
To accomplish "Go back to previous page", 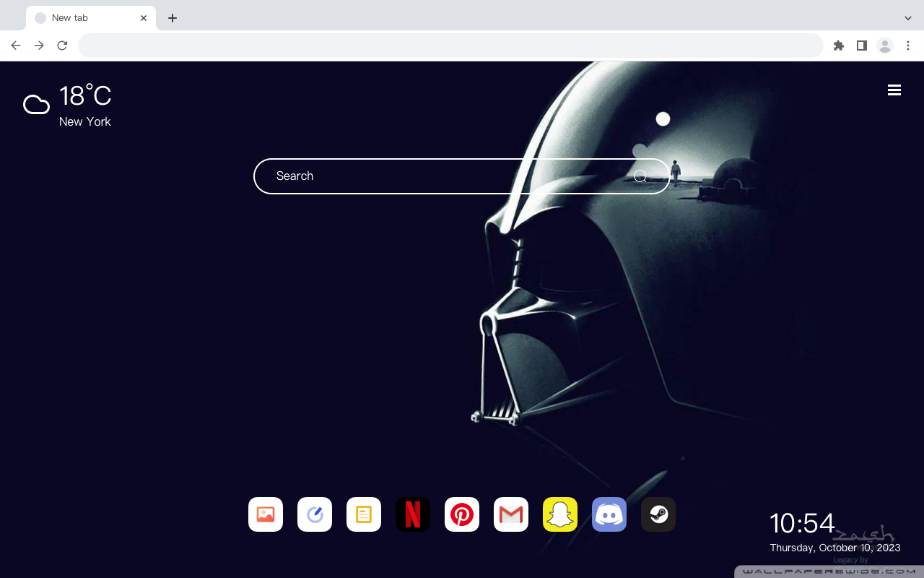I will click(x=16, y=46).
